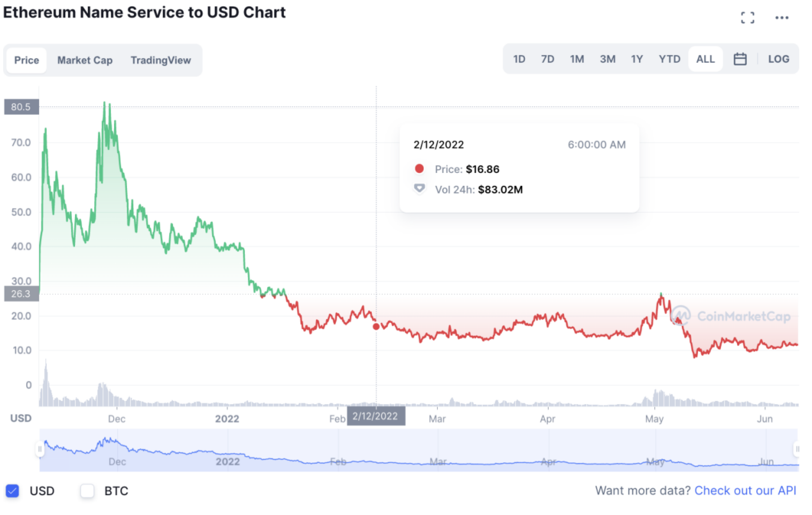
Task: Select the ALL time range
Action: (x=705, y=59)
